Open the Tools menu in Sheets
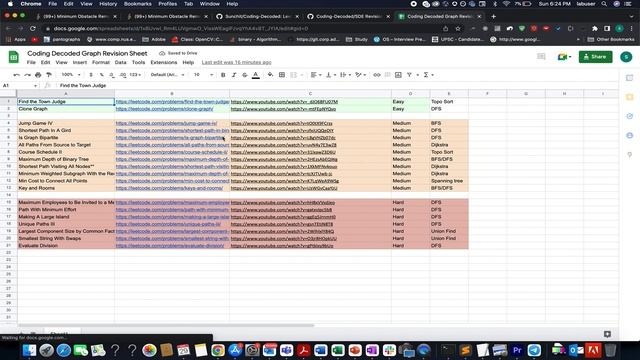This screenshot has width=640, height=360. (138, 62)
